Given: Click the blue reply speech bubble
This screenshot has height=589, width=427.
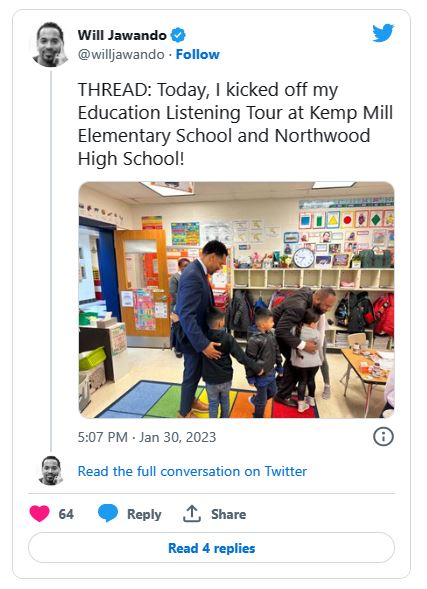Looking at the screenshot, I should (108, 513).
